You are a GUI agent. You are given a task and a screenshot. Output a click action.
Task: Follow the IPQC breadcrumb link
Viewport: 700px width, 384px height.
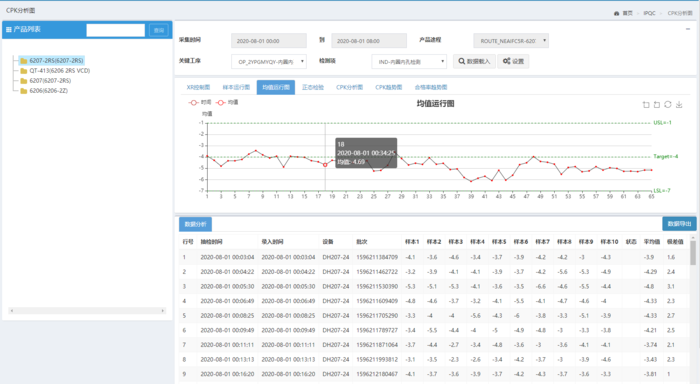tap(650, 13)
